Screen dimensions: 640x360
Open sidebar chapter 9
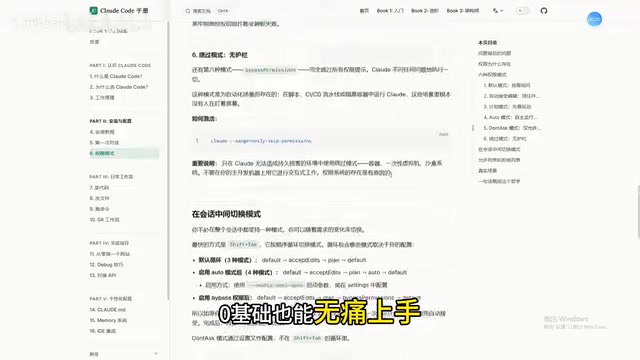pos(99,209)
